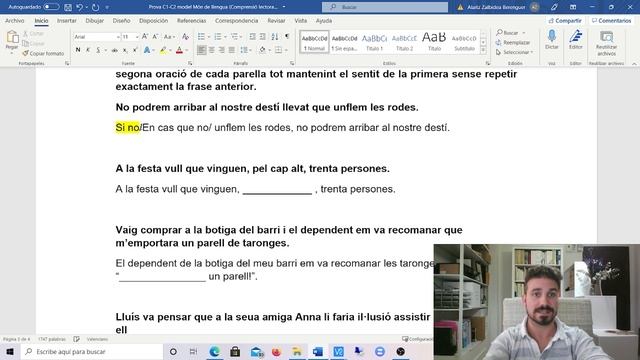Toggle left alignment button
The height and width of the screenshot is (360, 640).
(201, 50)
